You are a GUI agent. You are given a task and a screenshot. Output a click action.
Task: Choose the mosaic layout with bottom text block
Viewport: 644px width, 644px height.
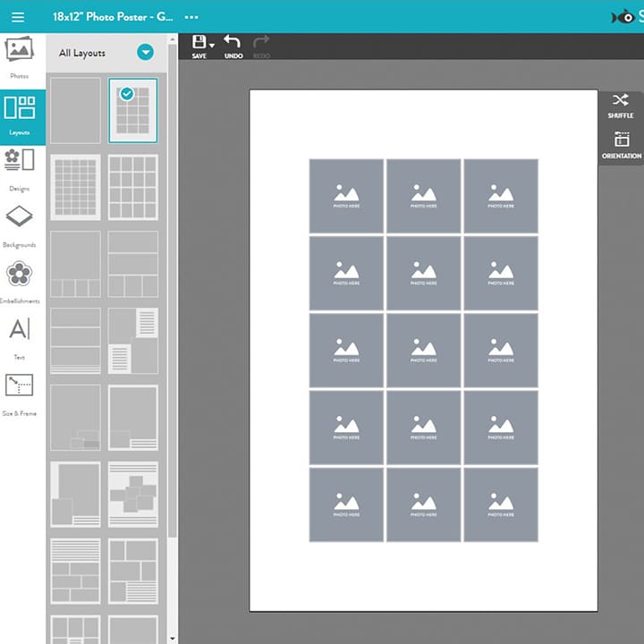(x=133, y=572)
